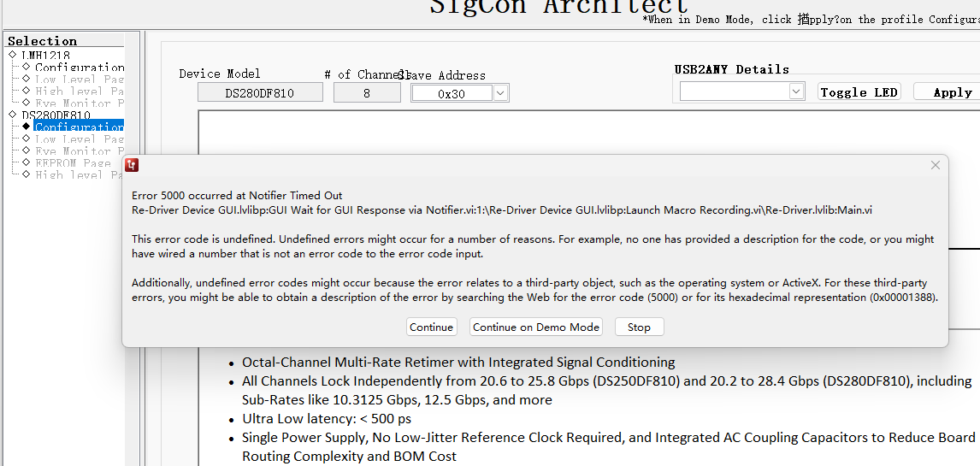The image size is (980, 466).
Task: Click the LabVIEW icon in error dialog
Action: (132, 165)
